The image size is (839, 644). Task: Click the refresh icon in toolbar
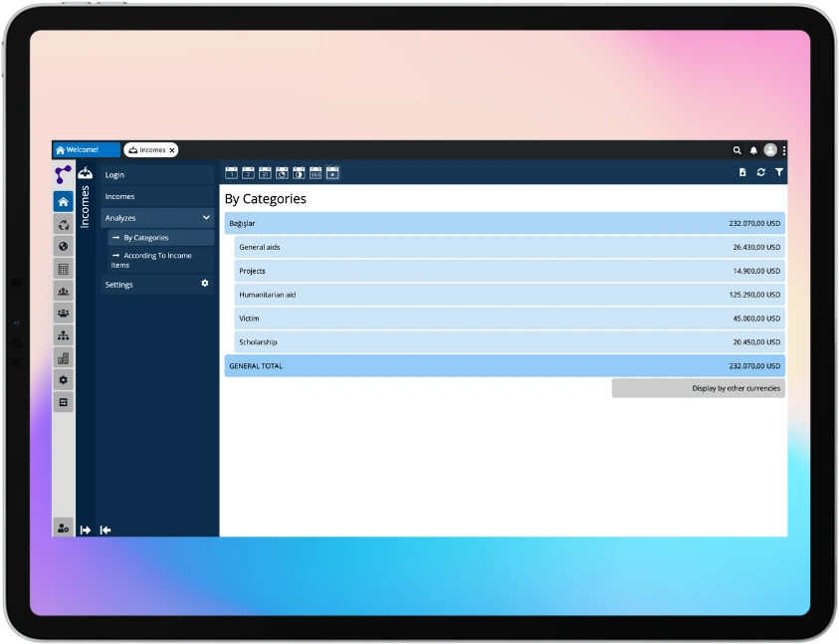pyautogui.click(x=761, y=172)
